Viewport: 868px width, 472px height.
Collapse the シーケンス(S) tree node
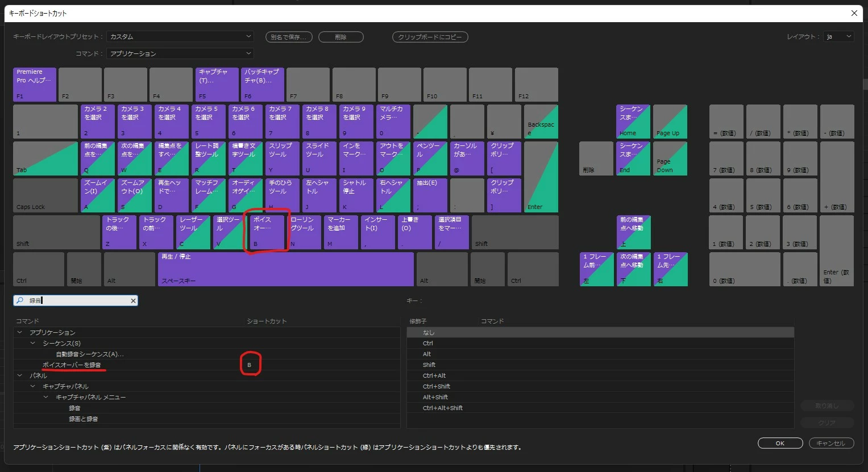coord(32,343)
